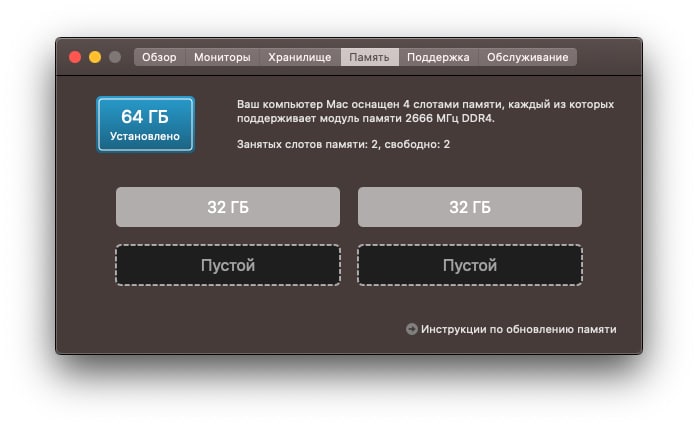Click the left Пустой memory slot
698x428 pixels.
click(228, 265)
